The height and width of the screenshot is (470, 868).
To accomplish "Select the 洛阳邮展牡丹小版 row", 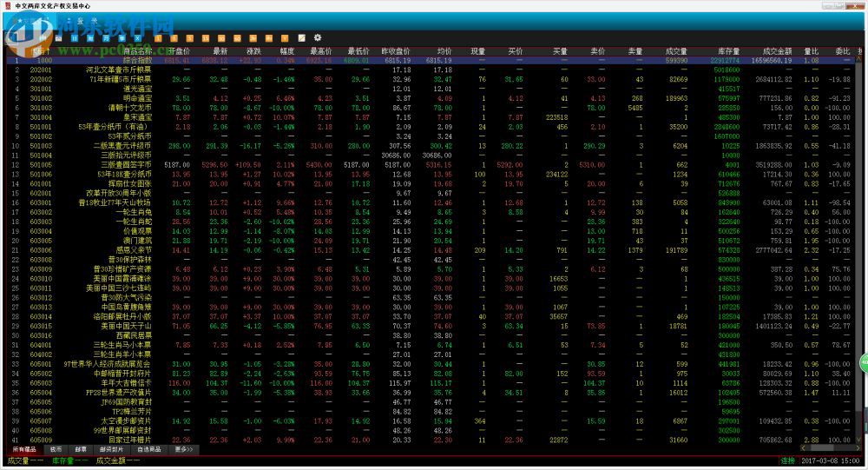I will click(431, 316).
